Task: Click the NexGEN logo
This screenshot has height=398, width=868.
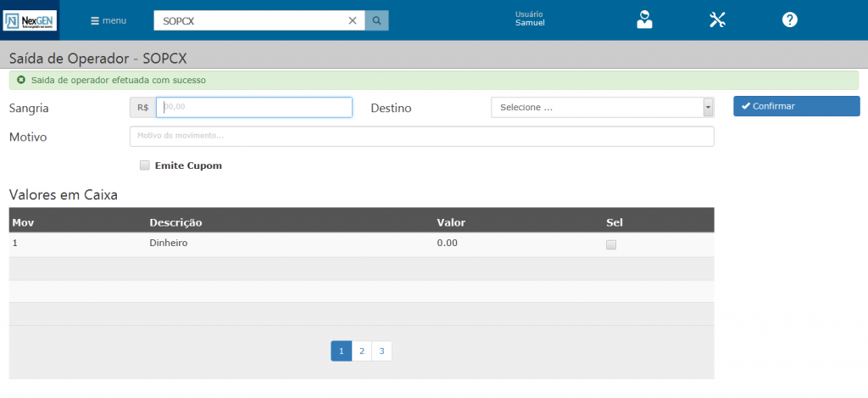Action: 29,20
